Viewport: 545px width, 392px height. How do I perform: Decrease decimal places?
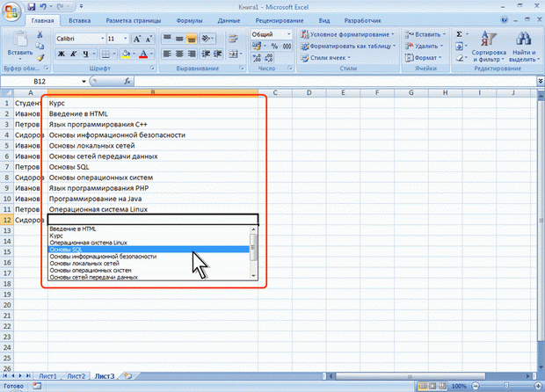coord(269,58)
